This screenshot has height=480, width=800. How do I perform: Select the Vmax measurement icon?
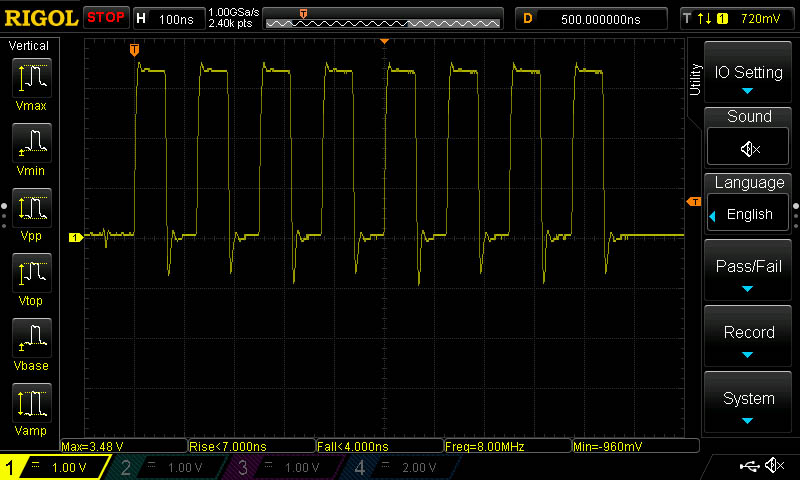tap(32, 78)
